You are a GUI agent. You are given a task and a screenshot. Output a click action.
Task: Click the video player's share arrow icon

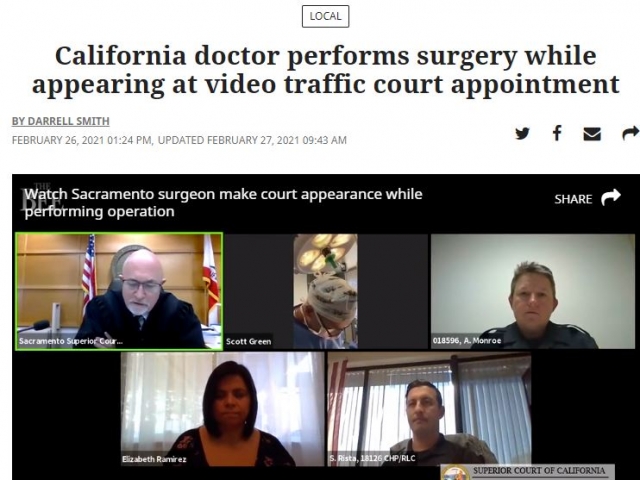(x=611, y=198)
